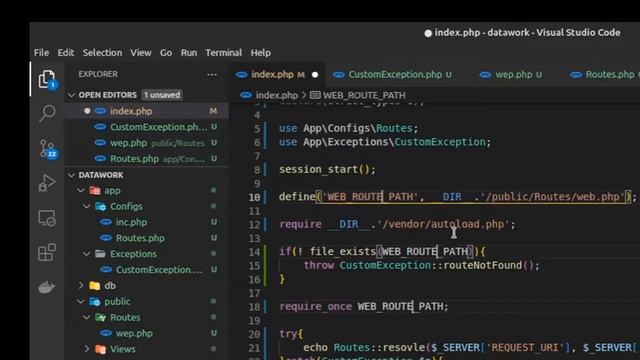
Task: Open inc.php in Configs folder
Action: (x=147, y=222)
